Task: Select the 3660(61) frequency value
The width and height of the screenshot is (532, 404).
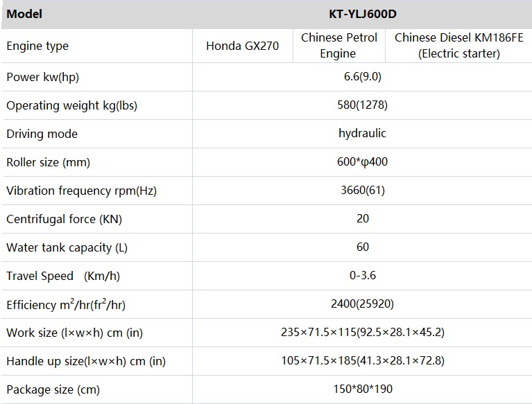Action: [362, 190]
